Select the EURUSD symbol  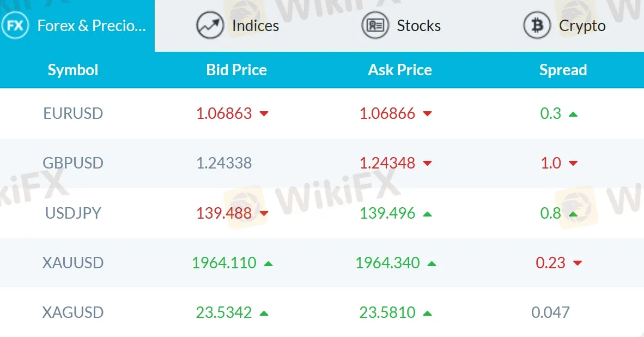tap(73, 113)
